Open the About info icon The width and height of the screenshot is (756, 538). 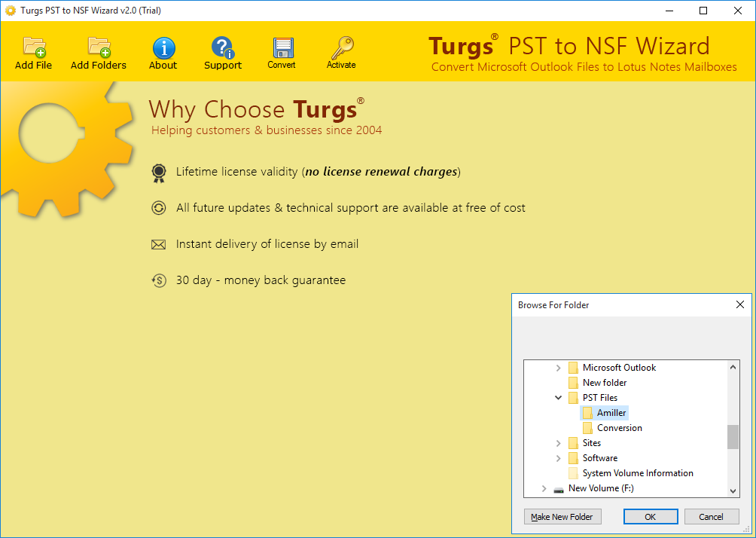[x=164, y=48]
